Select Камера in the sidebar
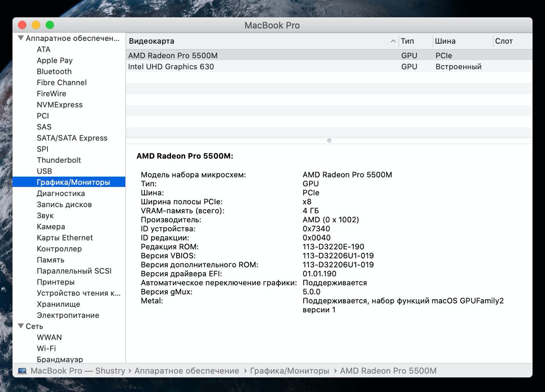545x392 pixels. click(x=51, y=226)
